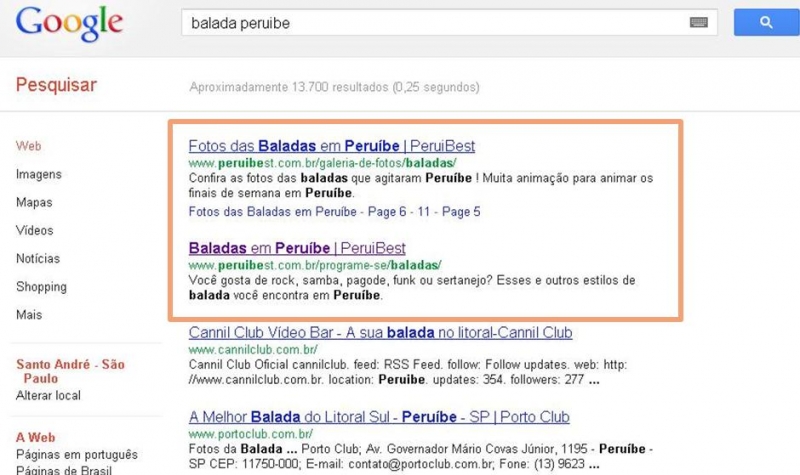Open the on-screen keyboard icon
The width and height of the screenshot is (800, 475).
pos(698,22)
